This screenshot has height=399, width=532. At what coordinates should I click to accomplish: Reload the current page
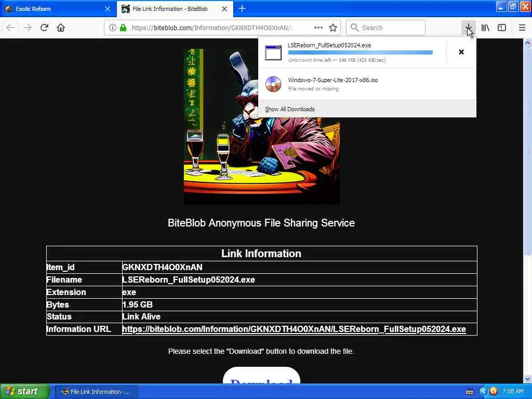[44, 28]
